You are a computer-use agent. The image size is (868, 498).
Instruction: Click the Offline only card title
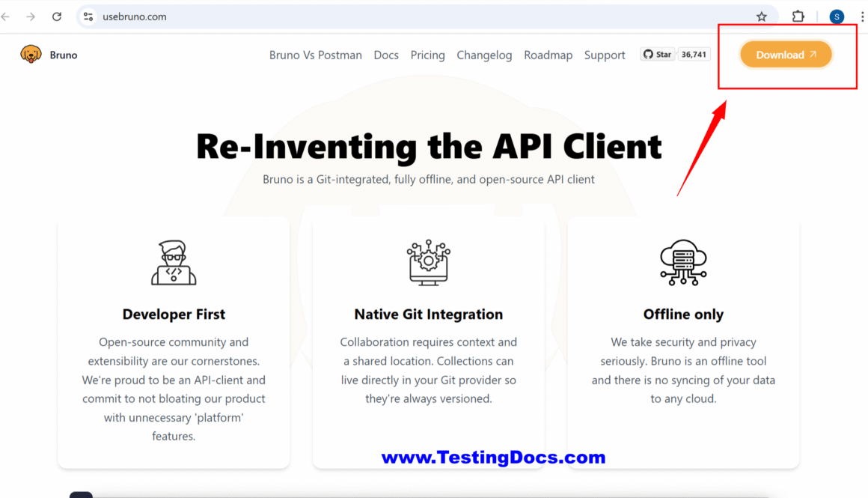click(x=683, y=314)
